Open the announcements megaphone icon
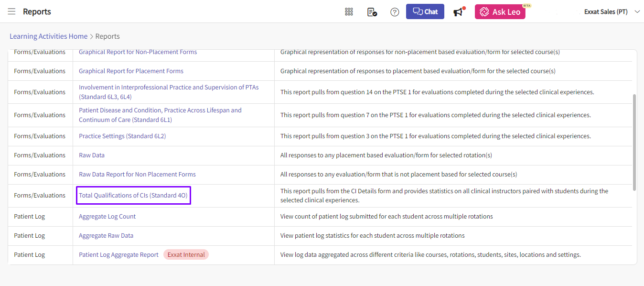The height and width of the screenshot is (286, 644). (x=459, y=11)
